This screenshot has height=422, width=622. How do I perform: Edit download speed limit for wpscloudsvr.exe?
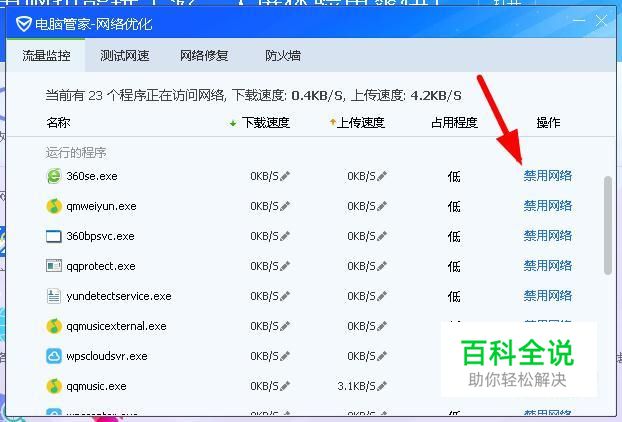(x=285, y=356)
